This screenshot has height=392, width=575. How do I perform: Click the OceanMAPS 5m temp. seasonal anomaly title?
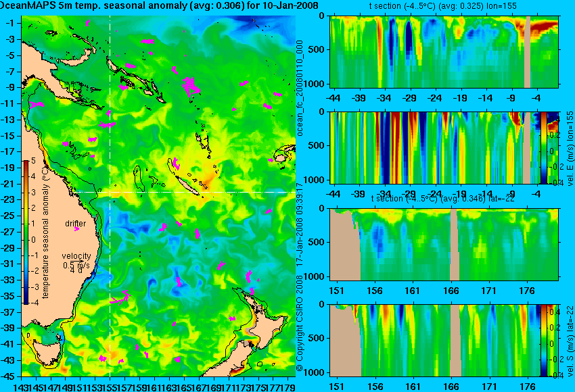tap(158, 5)
